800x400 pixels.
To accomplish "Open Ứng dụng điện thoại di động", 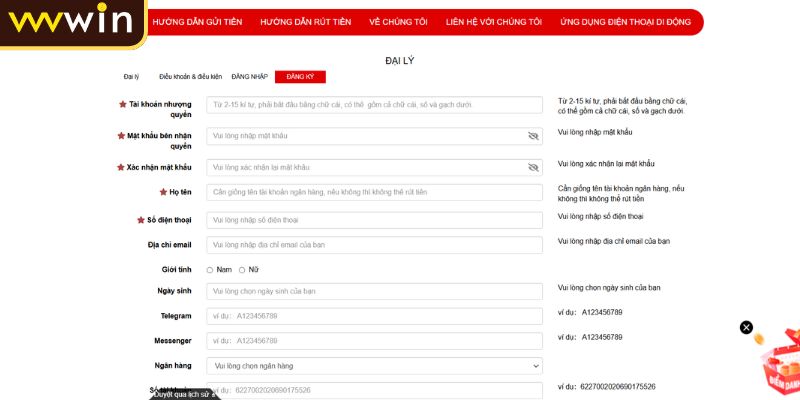I will pos(625,21).
